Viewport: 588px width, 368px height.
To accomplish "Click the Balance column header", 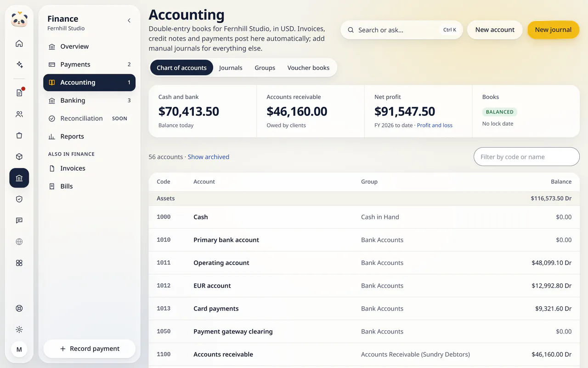I will pos(561,182).
